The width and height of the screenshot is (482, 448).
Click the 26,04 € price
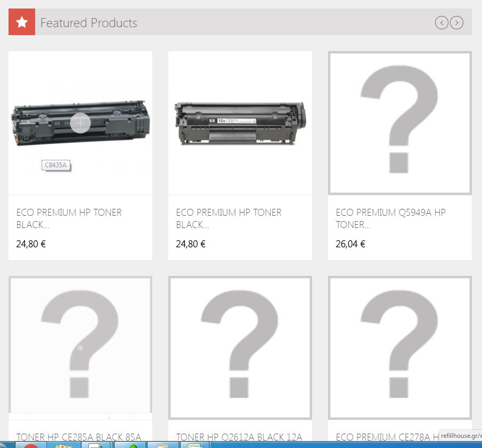pyautogui.click(x=350, y=244)
